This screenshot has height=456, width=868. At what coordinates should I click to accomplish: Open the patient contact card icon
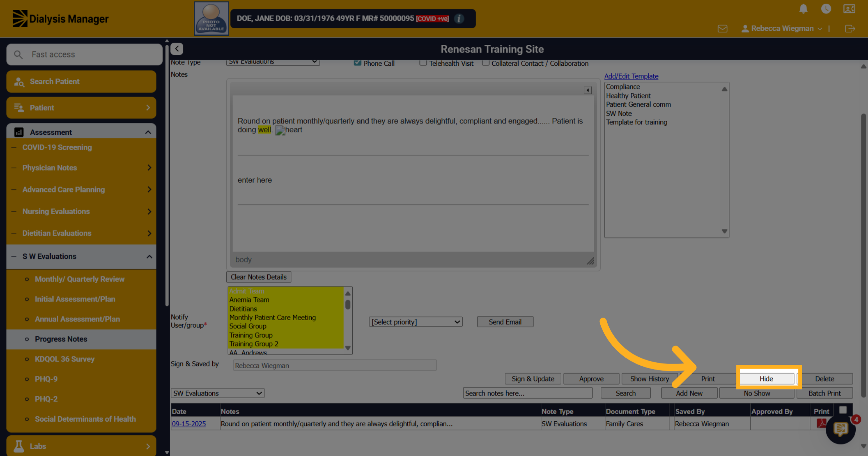[849, 9]
